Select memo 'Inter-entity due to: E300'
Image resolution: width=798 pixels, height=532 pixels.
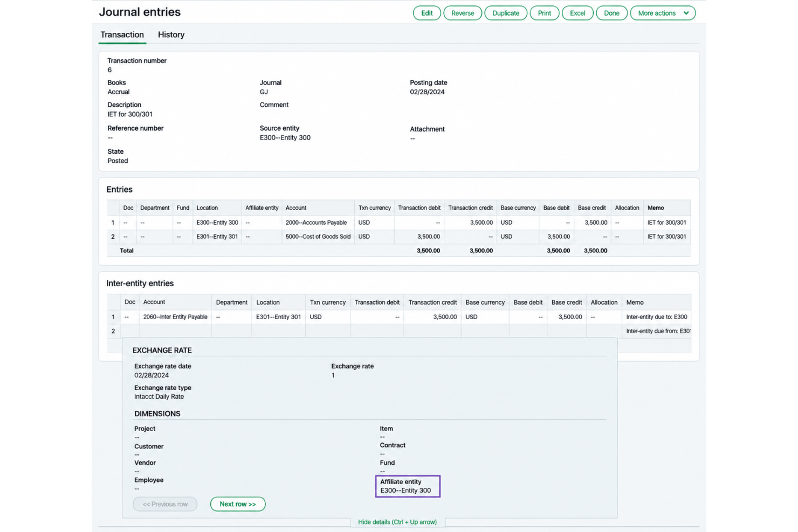(x=656, y=316)
